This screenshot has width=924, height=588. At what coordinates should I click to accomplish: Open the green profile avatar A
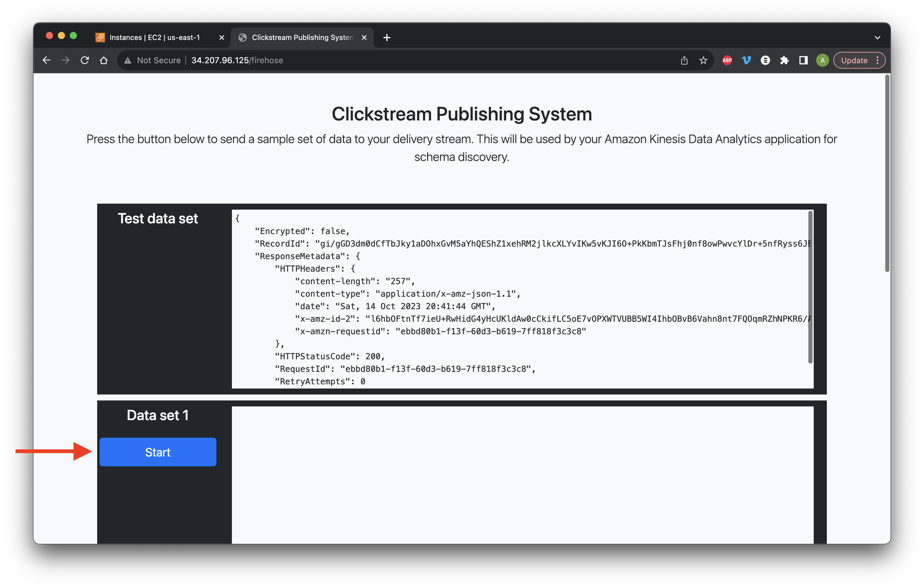(822, 60)
